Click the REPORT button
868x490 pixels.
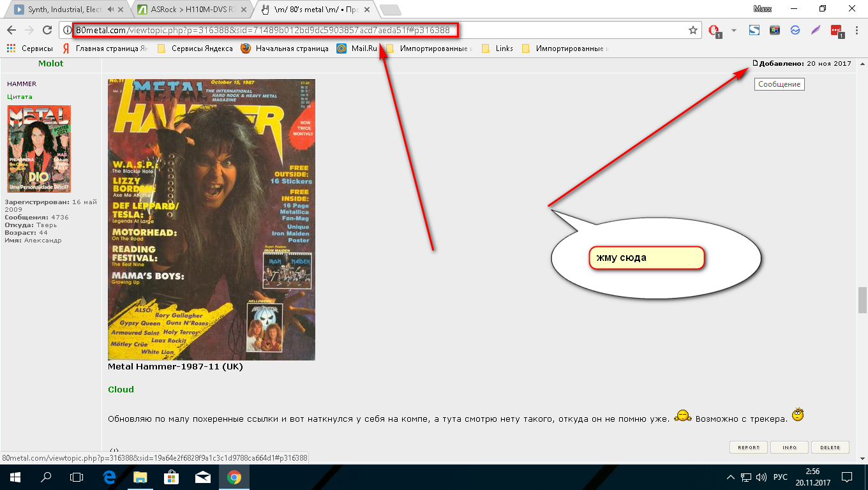click(x=749, y=447)
